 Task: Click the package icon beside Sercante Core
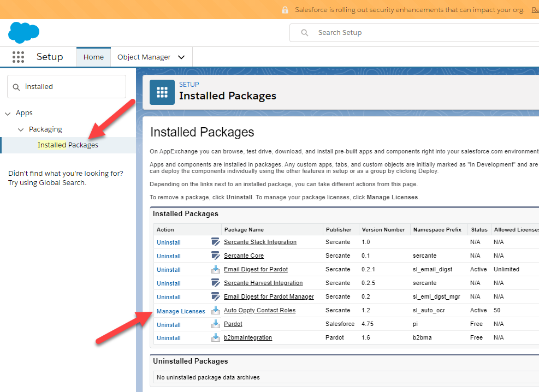click(216, 256)
